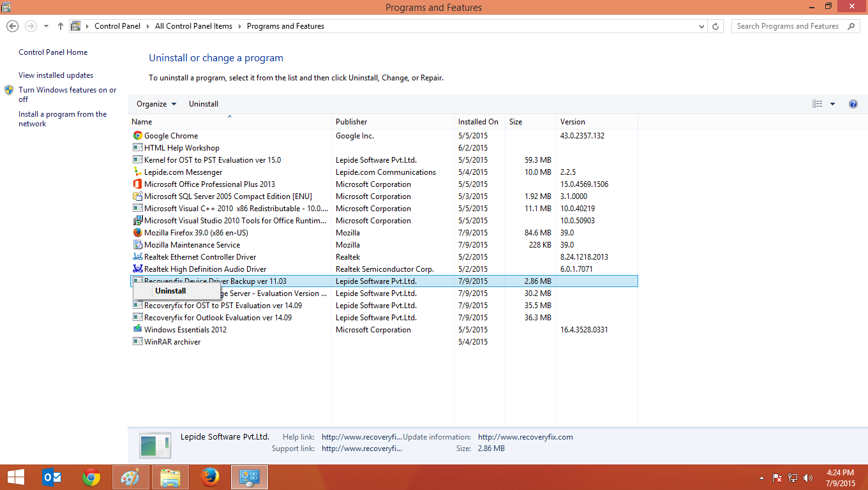Click the Control Panel breadcrumb
This screenshot has height=490, width=868.
117,26
